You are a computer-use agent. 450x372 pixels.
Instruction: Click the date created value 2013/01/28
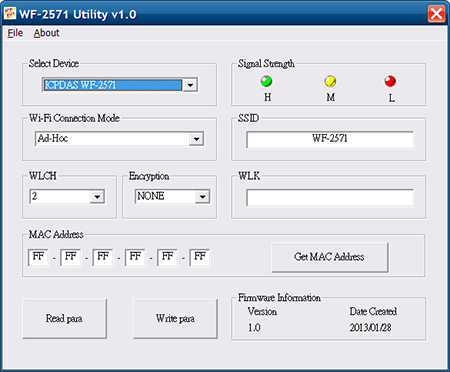tap(370, 328)
